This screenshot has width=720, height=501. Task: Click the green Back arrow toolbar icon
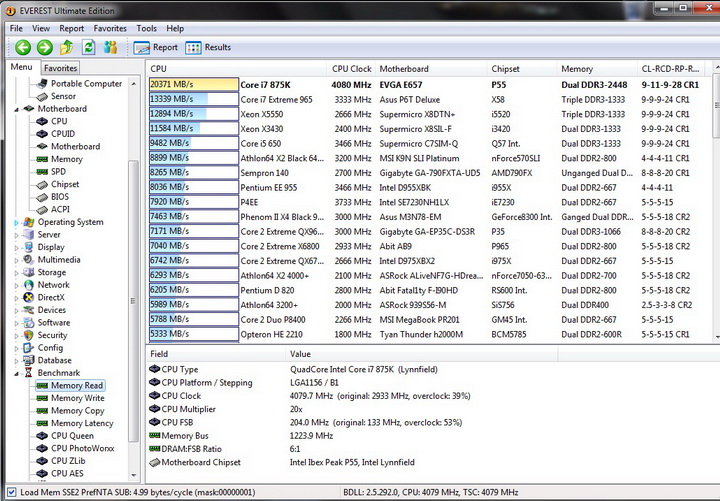[x=22, y=47]
